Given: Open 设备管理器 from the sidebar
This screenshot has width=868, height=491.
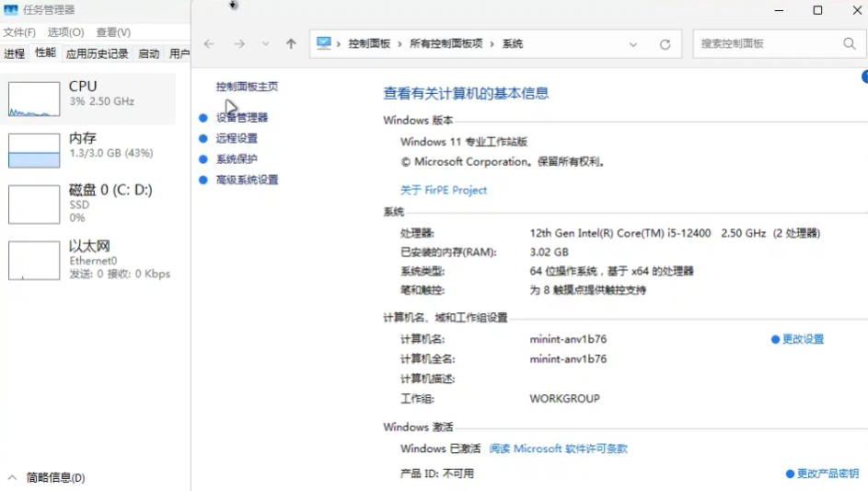Looking at the screenshot, I should (x=242, y=118).
